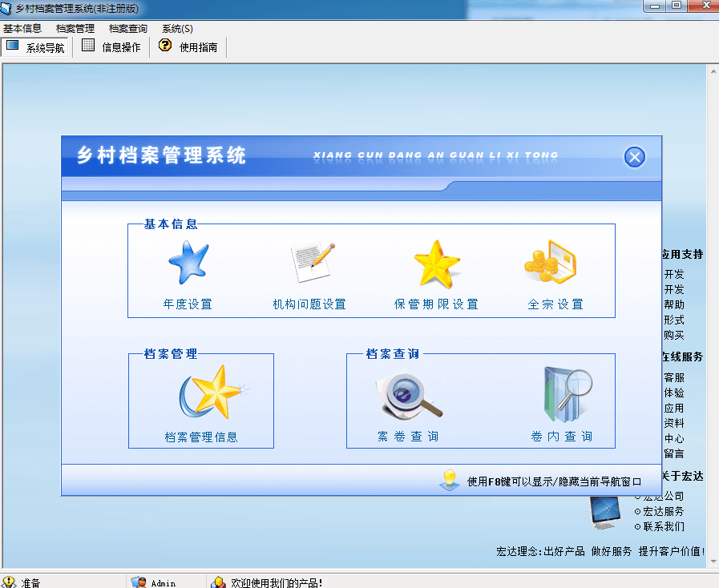
Task: Open 年度设置 blue star icon
Action: [188, 263]
